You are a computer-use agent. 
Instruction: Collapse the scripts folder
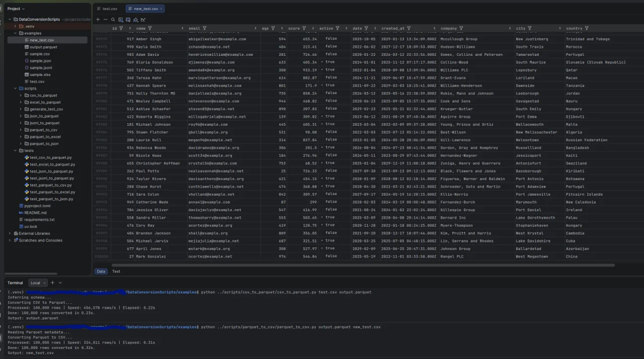[15, 88]
